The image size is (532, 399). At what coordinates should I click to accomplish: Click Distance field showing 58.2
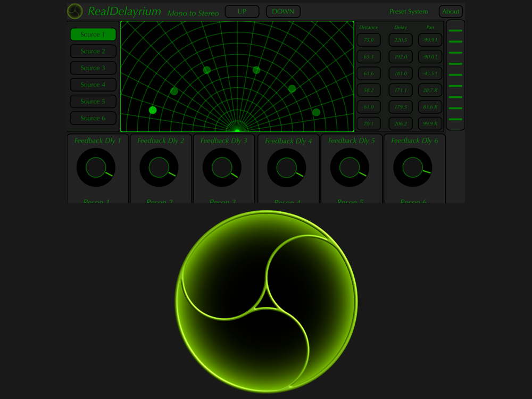tap(369, 90)
